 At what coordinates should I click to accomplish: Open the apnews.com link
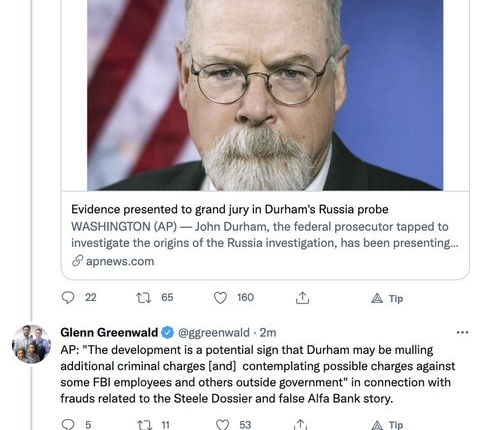point(120,261)
